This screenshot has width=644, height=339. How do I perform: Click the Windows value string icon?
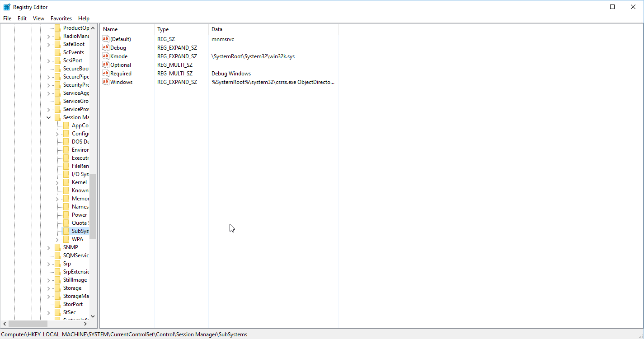(x=106, y=82)
